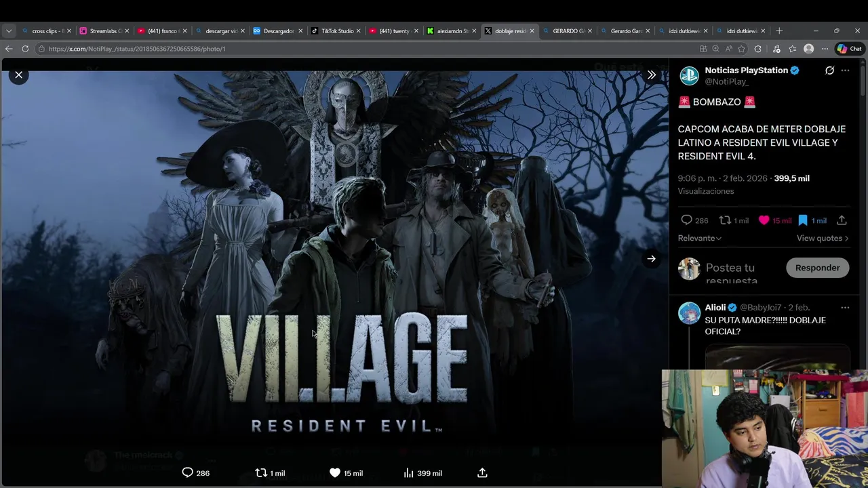Viewport: 868px width, 488px height.
Task: Open the browser apps icon in address bar
Action: tap(703, 49)
